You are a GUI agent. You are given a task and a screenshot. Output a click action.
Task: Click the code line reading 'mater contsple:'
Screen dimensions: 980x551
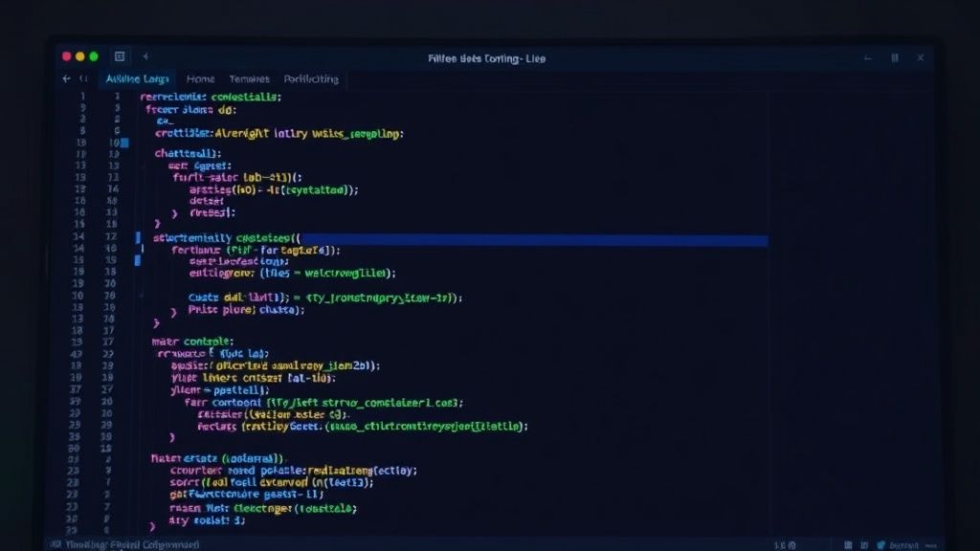[192, 342]
